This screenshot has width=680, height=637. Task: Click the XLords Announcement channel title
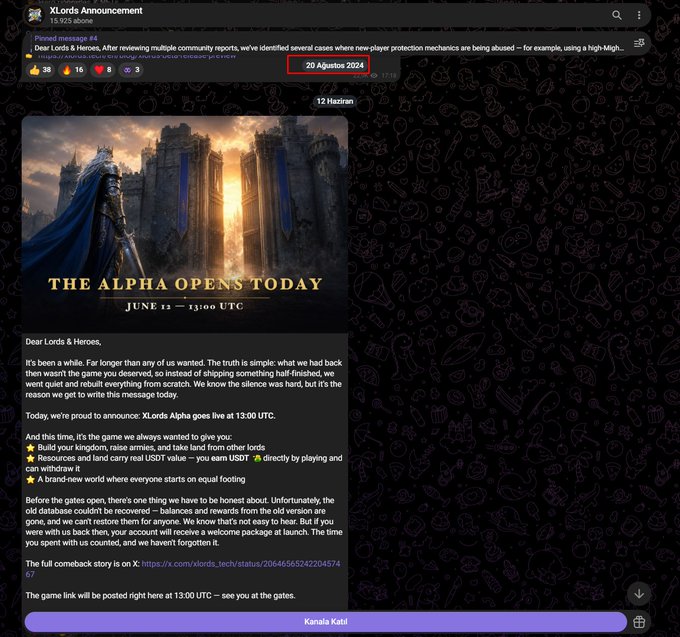(x=96, y=10)
